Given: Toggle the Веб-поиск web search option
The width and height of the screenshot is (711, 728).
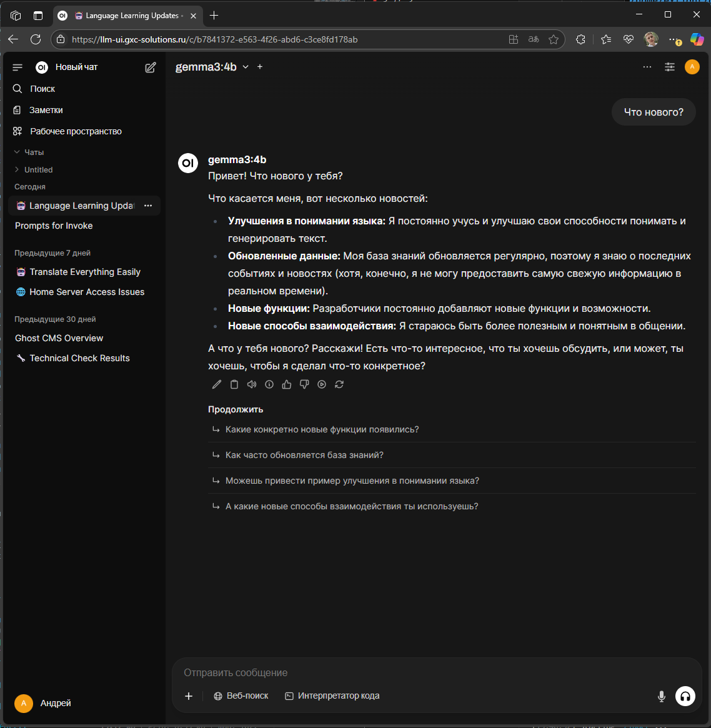Looking at the screenshot, I should (241, 696).
